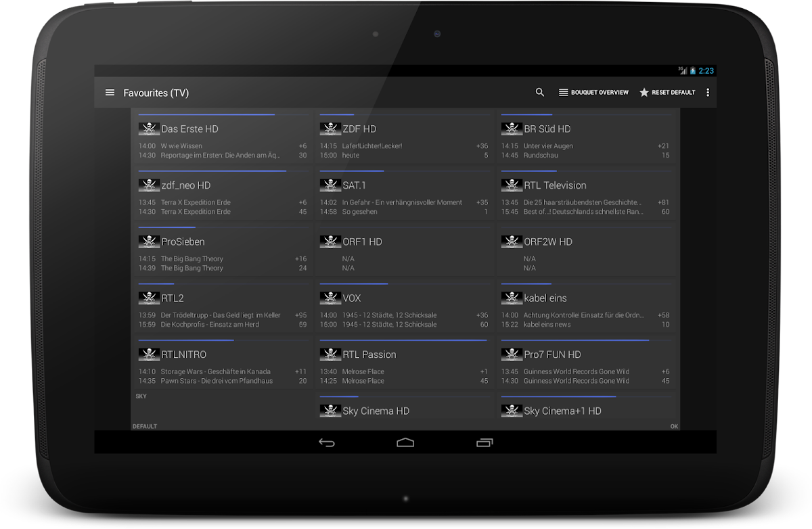
Task: Click the OK label at bottom right
Action: (674, 426)
